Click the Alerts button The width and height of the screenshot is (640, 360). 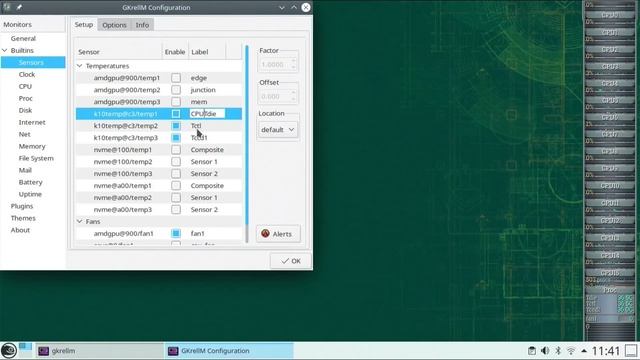pyautogui.click(x=278, y=234)
